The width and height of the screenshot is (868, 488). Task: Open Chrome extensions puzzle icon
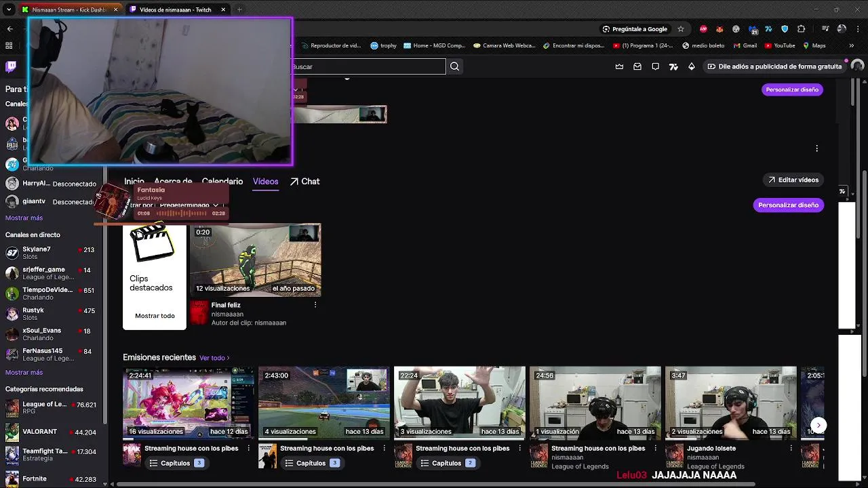(802, 29)
